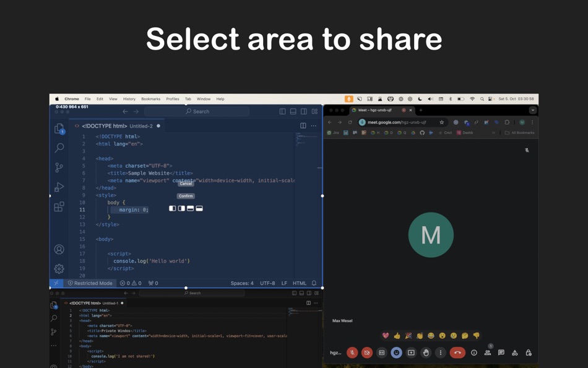Go back in the upper VS Code navigation
The image size is (588, 368).
[x=125, y=112]
